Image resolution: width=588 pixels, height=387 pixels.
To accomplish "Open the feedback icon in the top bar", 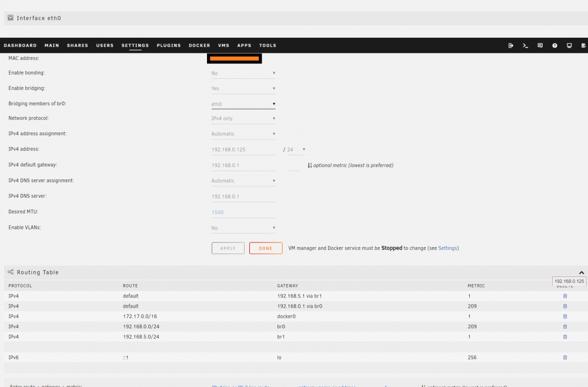I will coord(540,45).
